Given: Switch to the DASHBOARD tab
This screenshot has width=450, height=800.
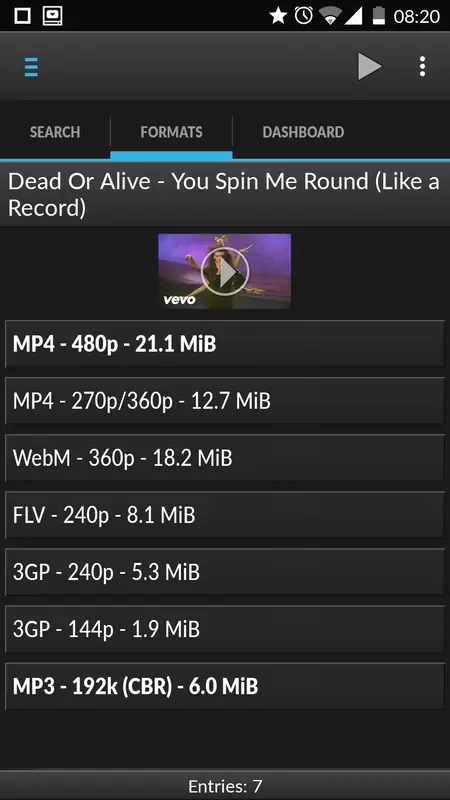Looking at the screenshot, I should (303, 132).
